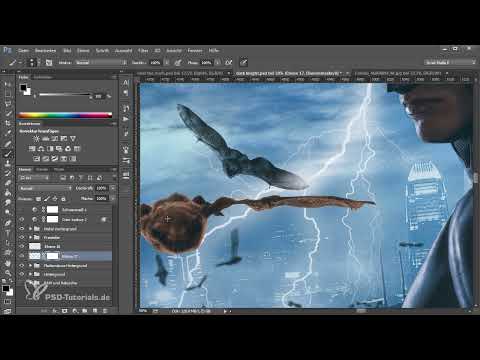The image size is (480, 360).
Task: Switch to the last document tab
Action: coord(399,73)
